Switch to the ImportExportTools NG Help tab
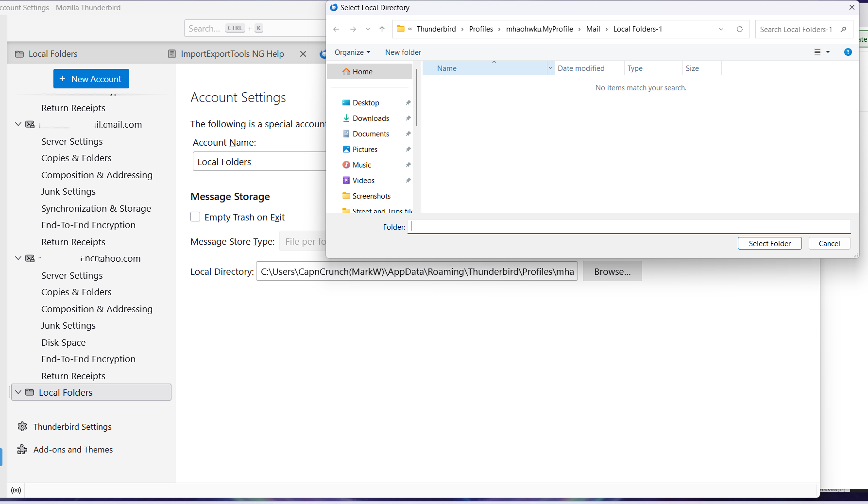Screen dimensions: 868x504 tap(232, 54)
